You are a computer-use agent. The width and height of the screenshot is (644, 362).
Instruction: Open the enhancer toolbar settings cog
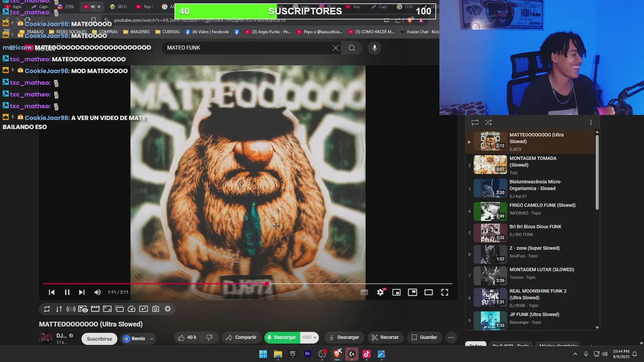click(168, 309)
